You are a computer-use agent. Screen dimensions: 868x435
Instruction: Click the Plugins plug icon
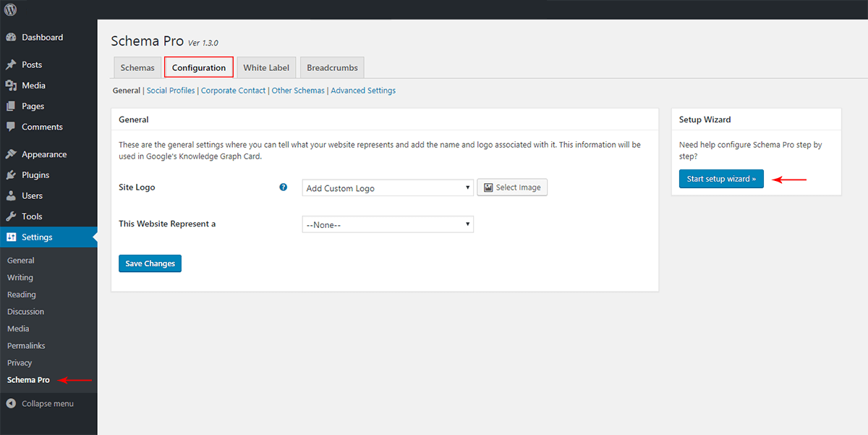coord(11,175)
